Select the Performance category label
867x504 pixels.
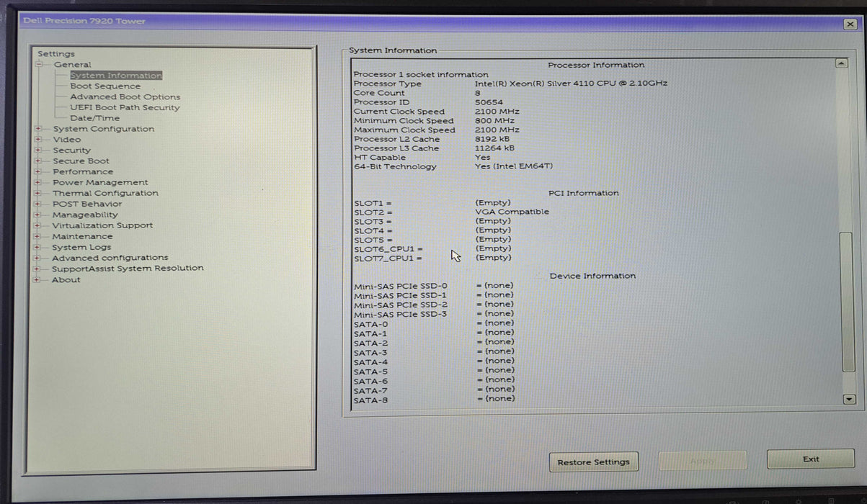point(83,172)
